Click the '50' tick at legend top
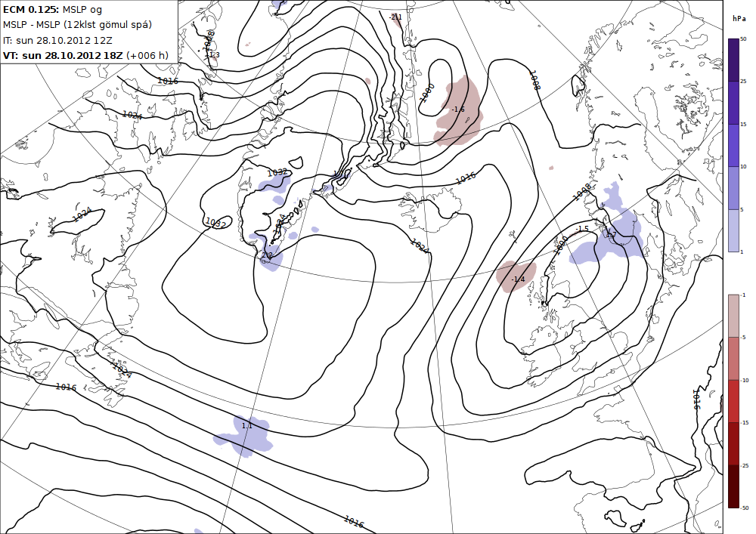 click(743, 39)
